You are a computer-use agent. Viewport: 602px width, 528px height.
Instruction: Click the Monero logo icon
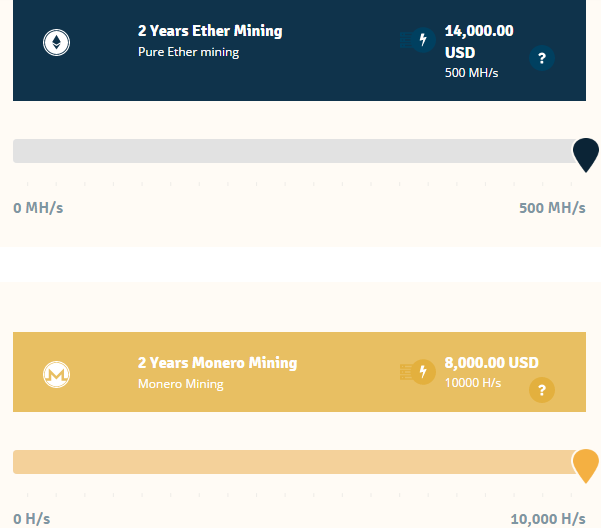[x=57, y=375]
